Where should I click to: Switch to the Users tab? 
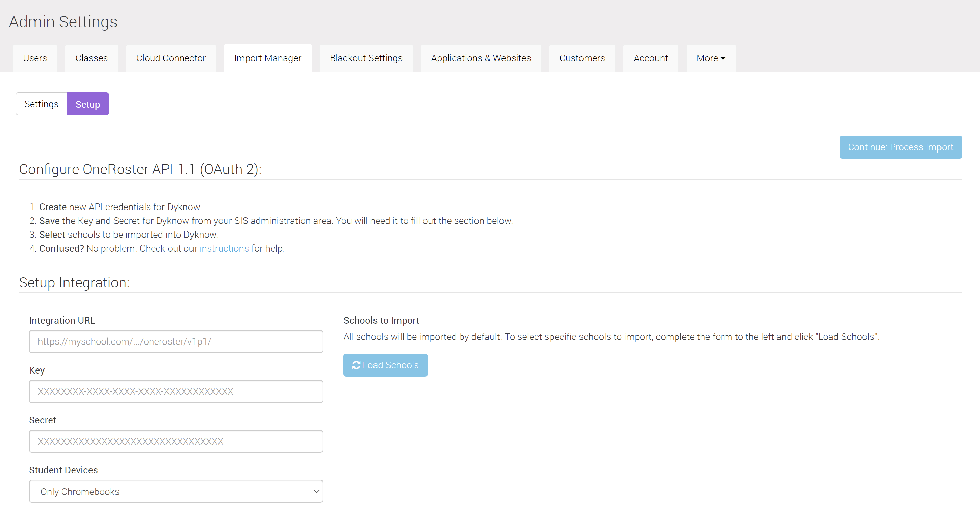[35, 58]
